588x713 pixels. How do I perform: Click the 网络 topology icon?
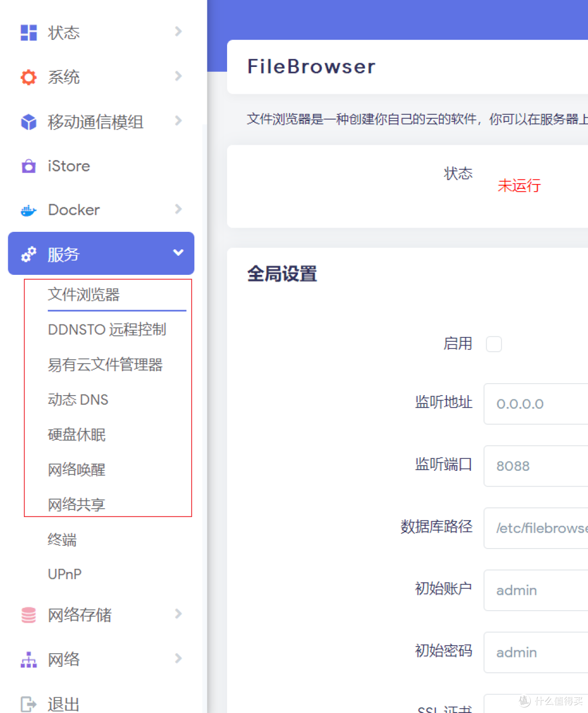tap(28, 660)
